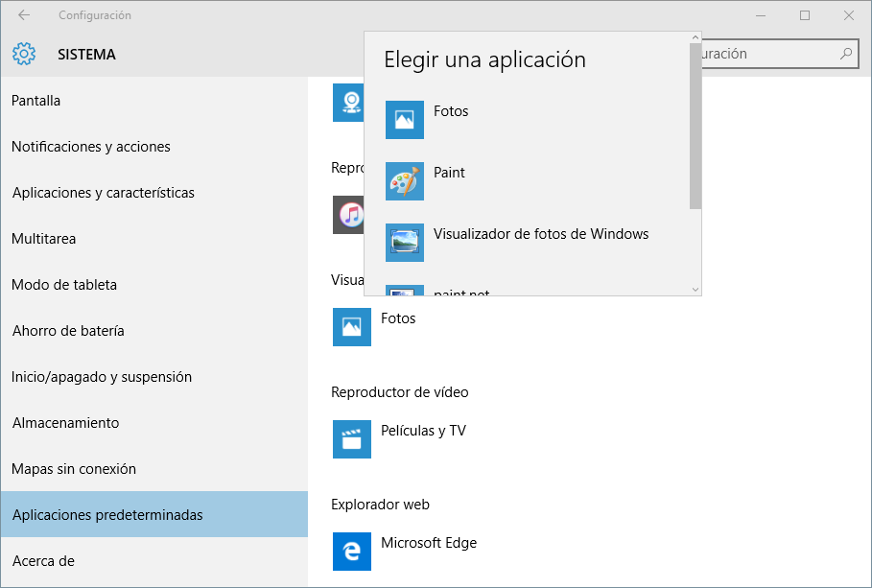
Task: Change the Microsoft Edge default browser
Action: click(x=429, y=543)
